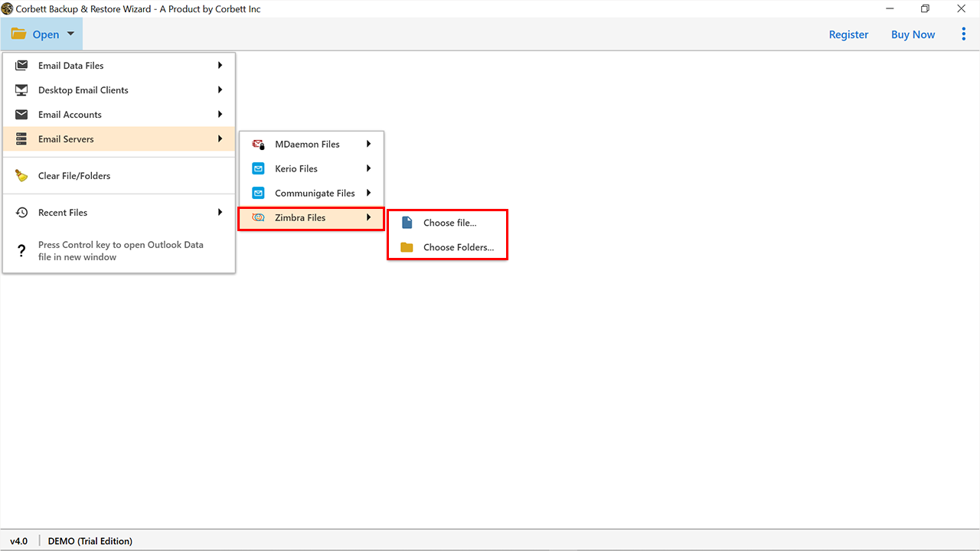Click the Kerio Files mail icon
Image resolution: width=980 pixels, height=551 pixels.
(259, 168)
